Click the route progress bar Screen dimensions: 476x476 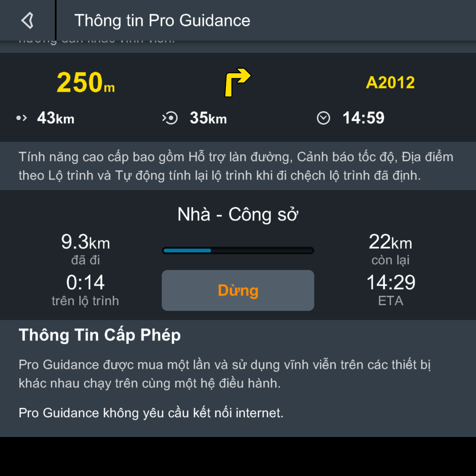click(x=238, y=251)
